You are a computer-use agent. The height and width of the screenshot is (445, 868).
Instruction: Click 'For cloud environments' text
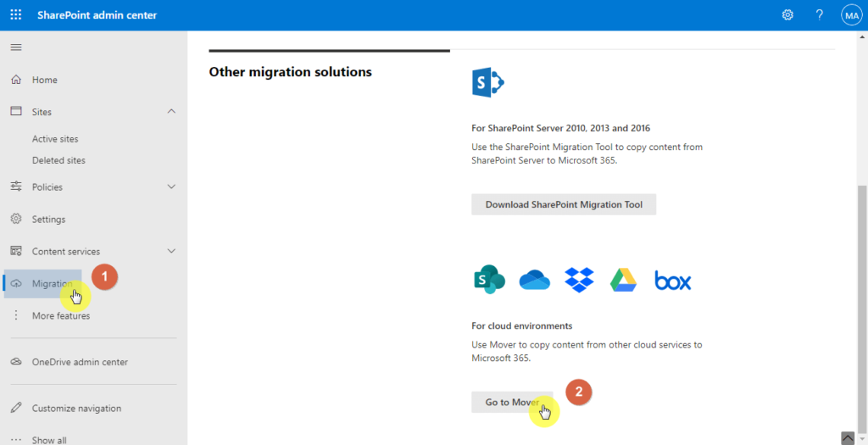[522, 325]
